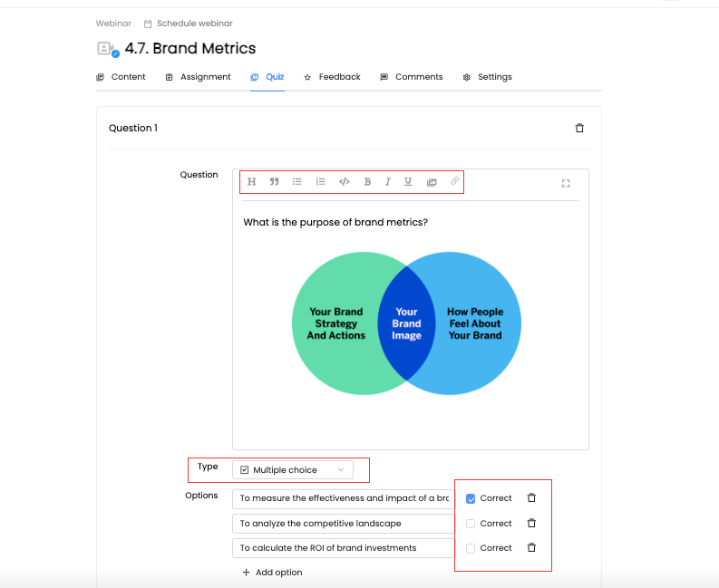Insert a hyperlink
This screenshot has height=588, width=719.
pos(454,180)
